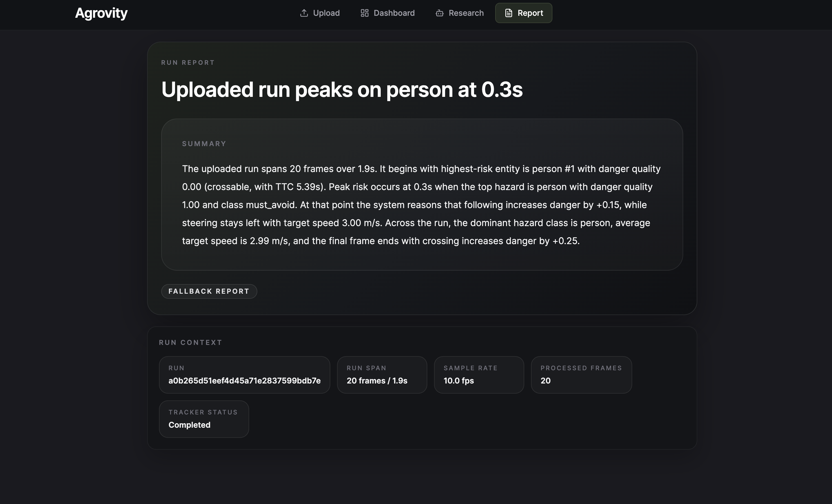This screenshot has height=504, width=832.
Task: Click the run ID hash value
Action: [244, 380]
